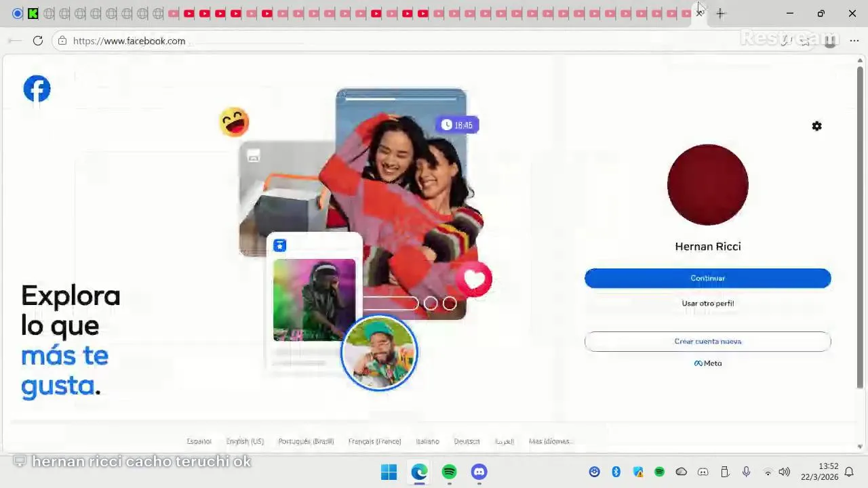Viewport: 868px width, 488px height.
Task: Click the Spotify system tray icon
Action: [659, 472]
